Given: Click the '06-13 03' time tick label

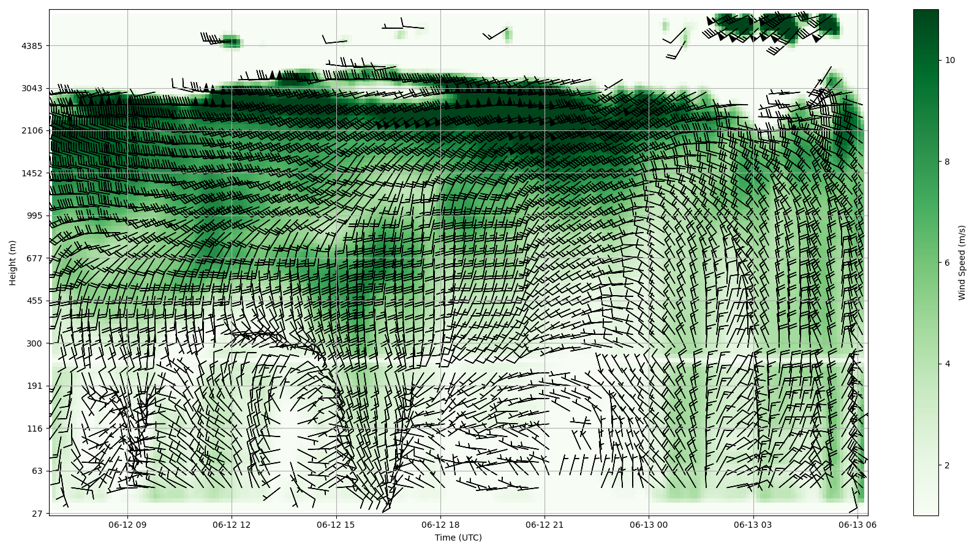Looking at the screenshot, I should click(x=753, y=525).
